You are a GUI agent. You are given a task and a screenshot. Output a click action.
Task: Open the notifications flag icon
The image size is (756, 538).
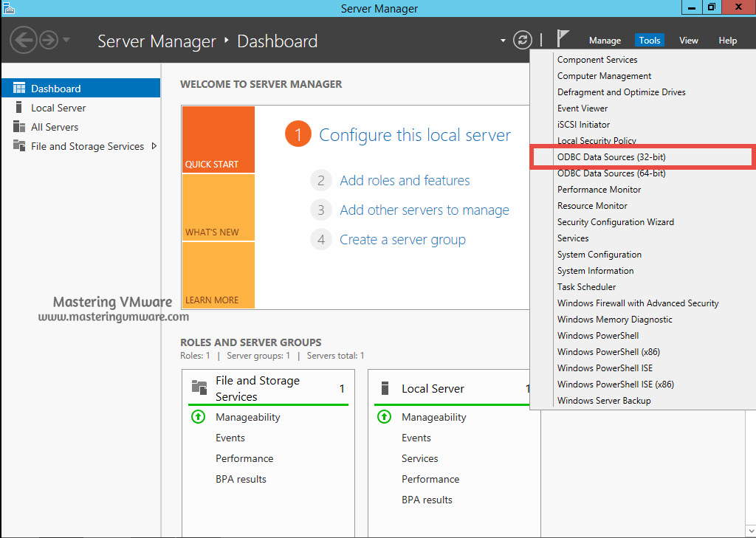point(562,38)
